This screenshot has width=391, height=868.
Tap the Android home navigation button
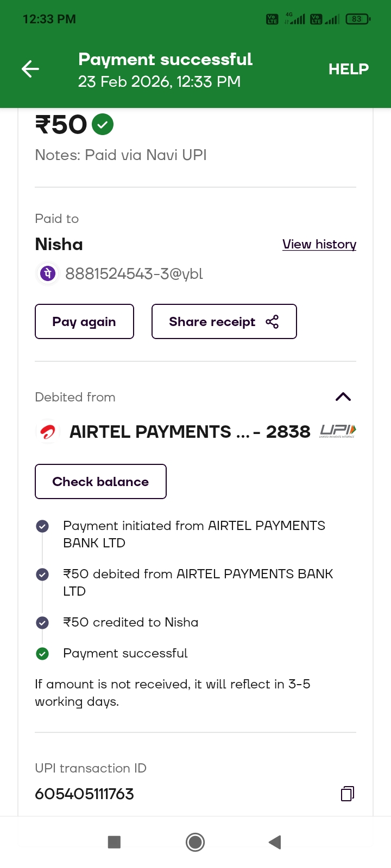click(x=195, y=842)
